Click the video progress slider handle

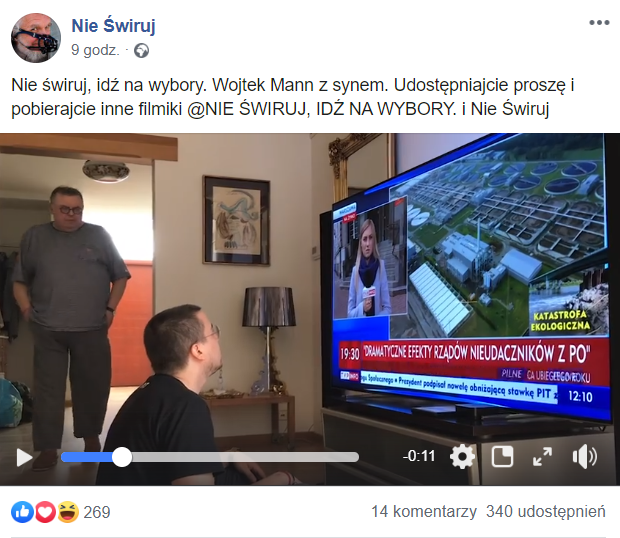(x=122, y=457)
